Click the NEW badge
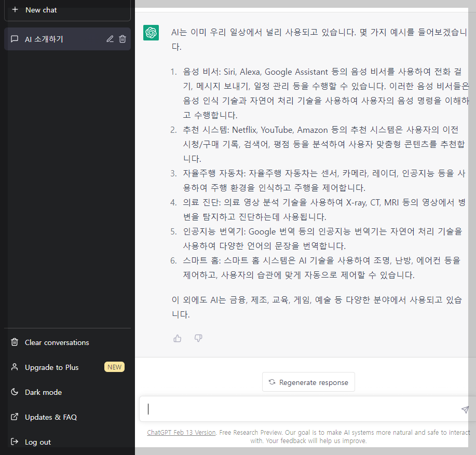This screenshot has height=455, width=476. [x=114, y=367]
